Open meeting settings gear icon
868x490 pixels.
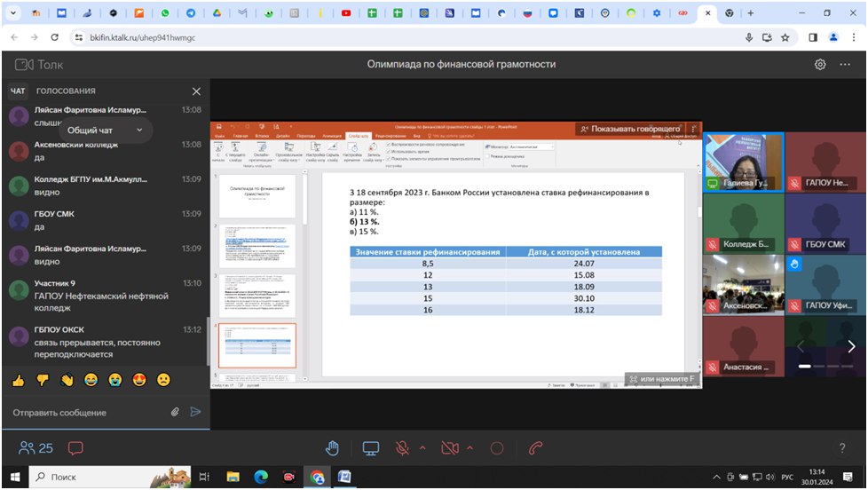(820, 65)
